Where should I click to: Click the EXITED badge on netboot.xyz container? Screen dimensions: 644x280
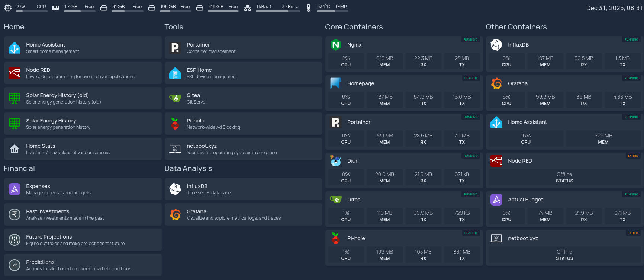tap(632, 233)
